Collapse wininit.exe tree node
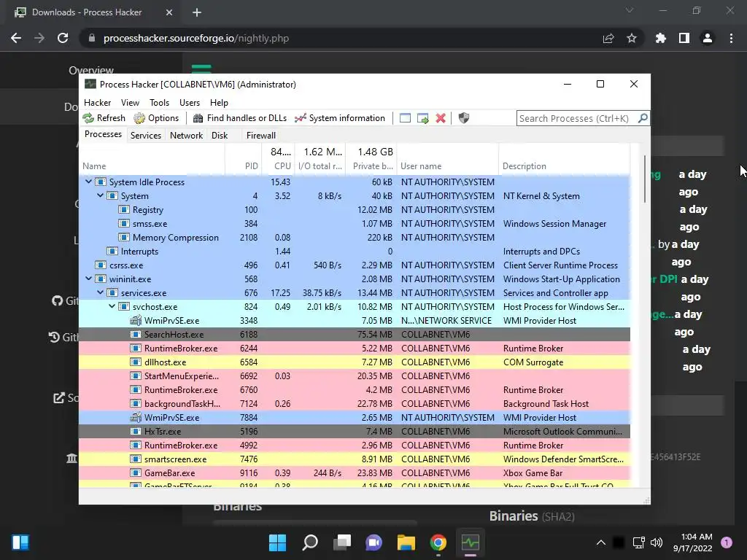The width and height of the screenshot is (747, 560). [x=88, y=279]
